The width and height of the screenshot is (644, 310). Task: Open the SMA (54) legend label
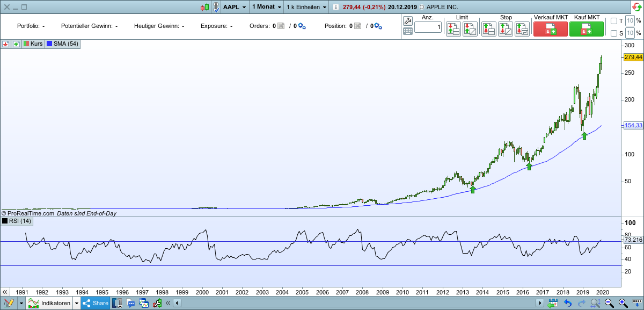click(x=63, y=44)
